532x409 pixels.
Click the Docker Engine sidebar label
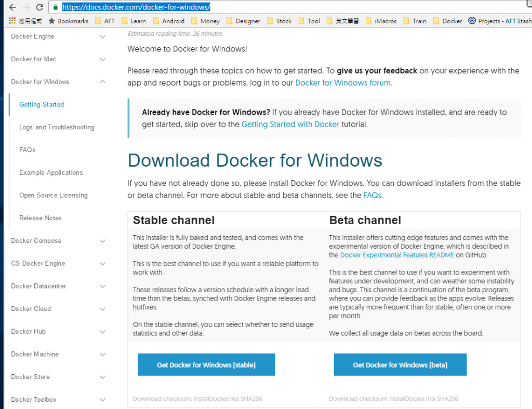(x=33, y=36)
